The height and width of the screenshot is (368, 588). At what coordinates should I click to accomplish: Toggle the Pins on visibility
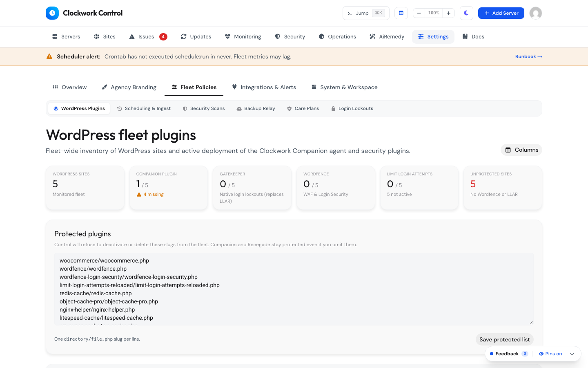550,354
